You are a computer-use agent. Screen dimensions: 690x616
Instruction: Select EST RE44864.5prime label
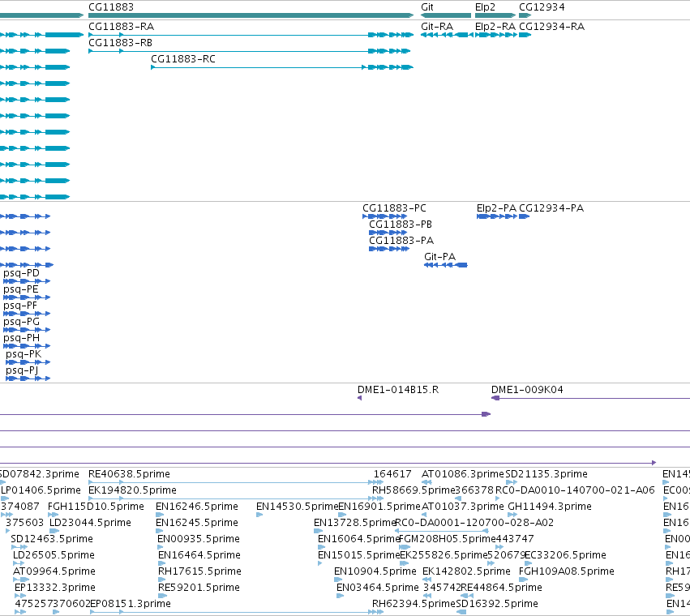tap(501, 588)
